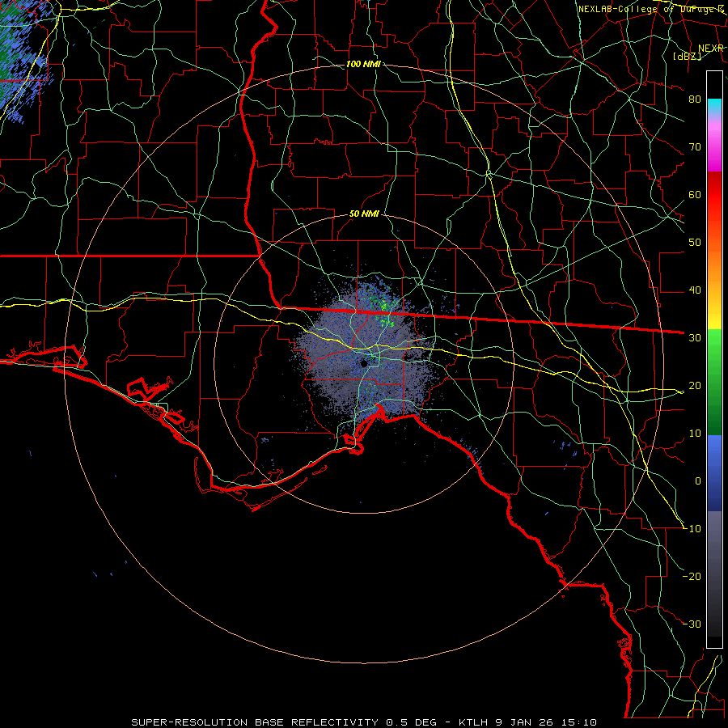Click the black radar site dot at center
This screenshot has height=728, width=728.
(x=365, y=363)
